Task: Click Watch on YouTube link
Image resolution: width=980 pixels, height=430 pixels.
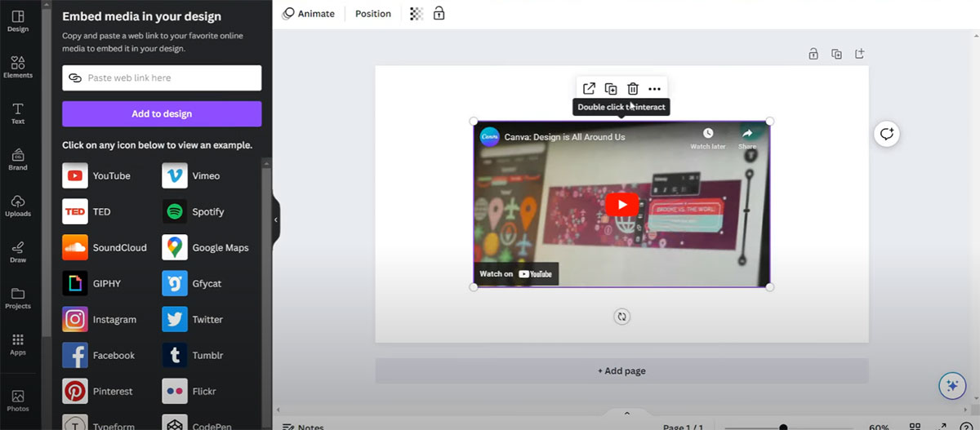Action: point(516,274)
